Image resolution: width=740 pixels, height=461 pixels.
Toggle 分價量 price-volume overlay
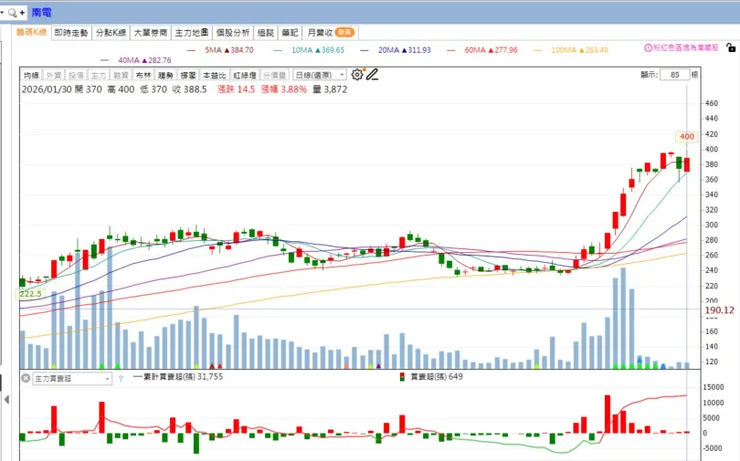274,75
